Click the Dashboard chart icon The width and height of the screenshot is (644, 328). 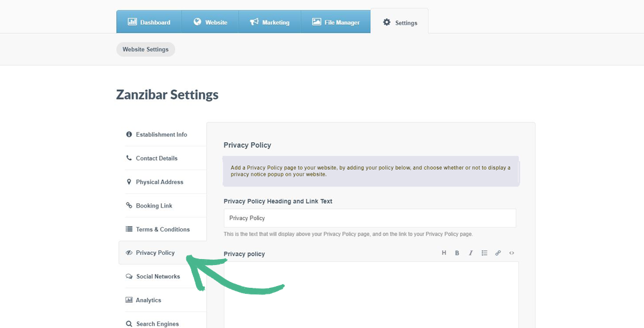point(132,22)
